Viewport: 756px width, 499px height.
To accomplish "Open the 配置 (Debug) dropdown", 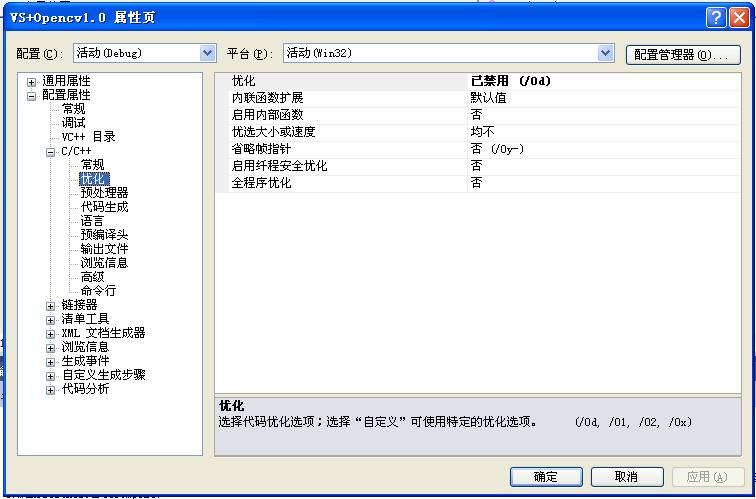I will [207, 53].
